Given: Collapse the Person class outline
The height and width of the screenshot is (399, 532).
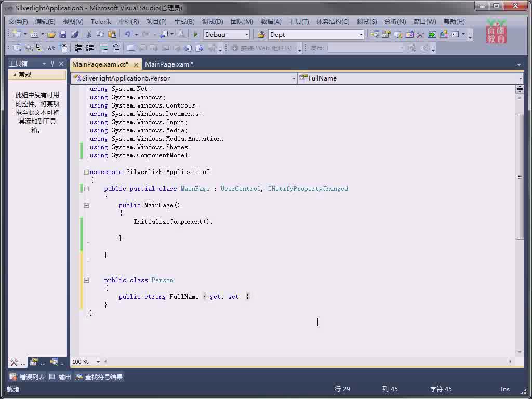Looking at the screenshot, I should pyautogui.click(x=86, y=280).
